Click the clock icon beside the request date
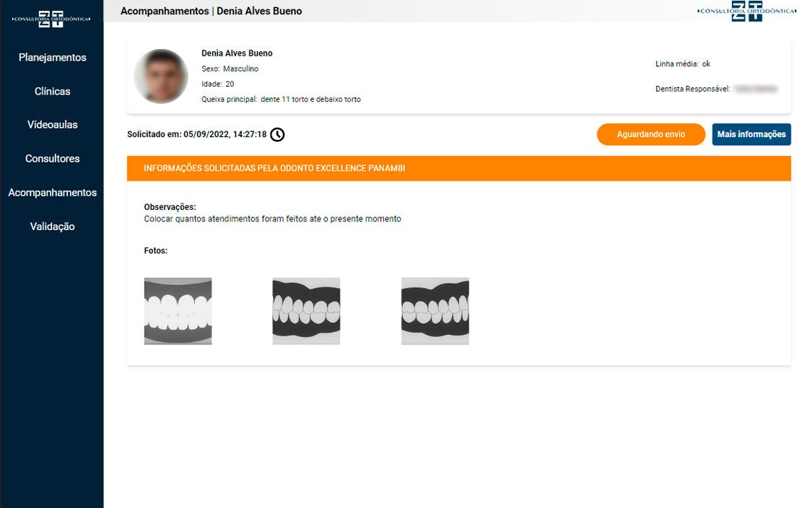The image size is (812, 508). click(277, 134)
